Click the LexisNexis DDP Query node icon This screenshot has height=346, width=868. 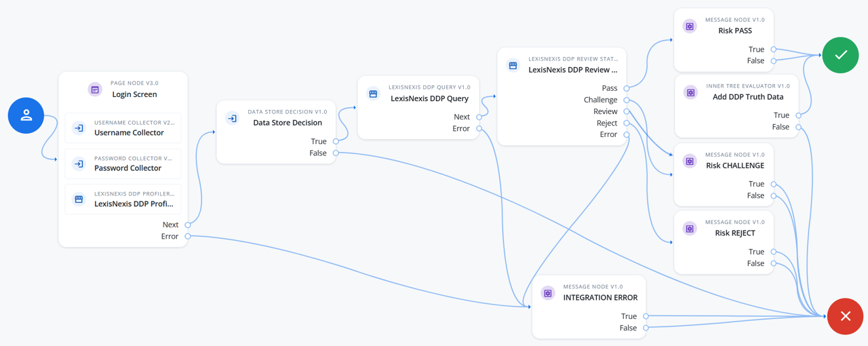tap(373, 94)
